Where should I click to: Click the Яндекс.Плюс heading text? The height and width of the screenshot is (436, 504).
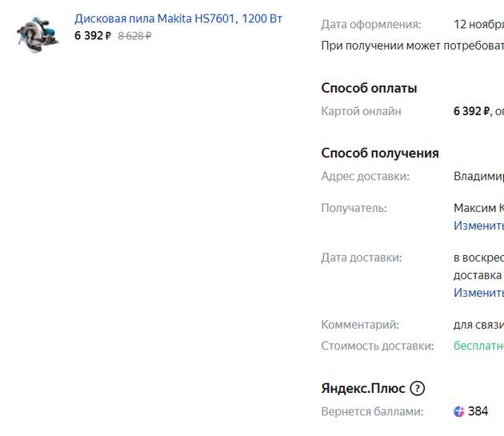tap(363, 389)
